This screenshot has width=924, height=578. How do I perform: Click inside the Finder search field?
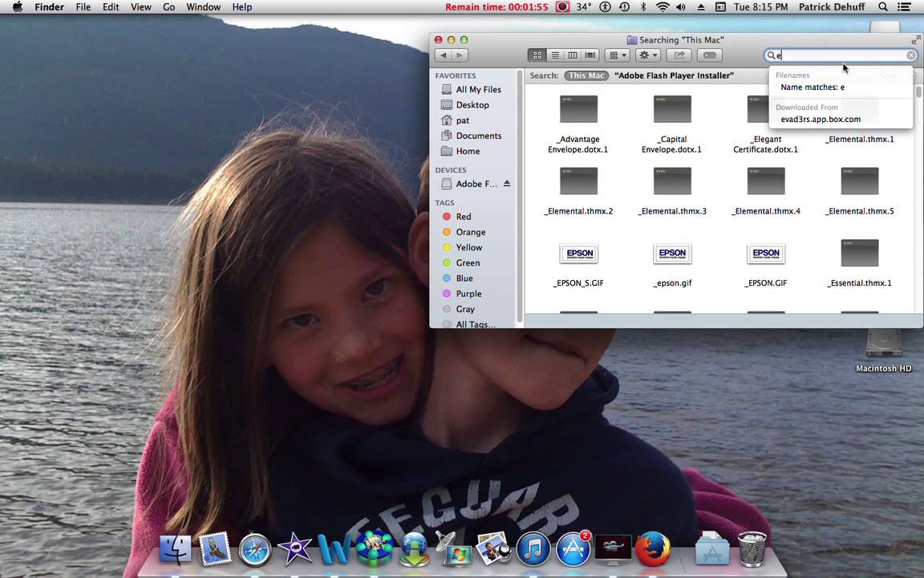[x=840, y=55]
